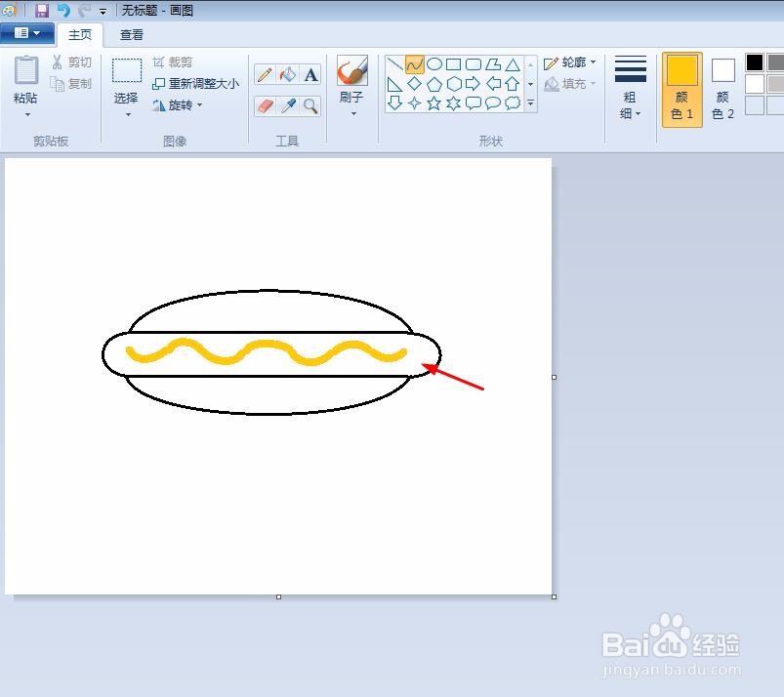Image resolution: width=784 pixels, height=697 pixels.
Task: Click the canvas right-edge resize handle
Action: tap(554, 377)
